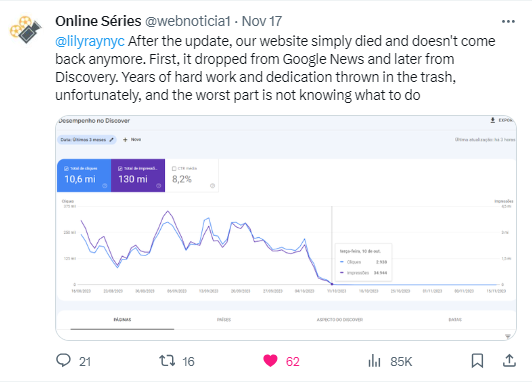This screenshot has height=382, width=532.
Task: View analytics via the 85K bar-chart icon
Action: click(374, 361)
